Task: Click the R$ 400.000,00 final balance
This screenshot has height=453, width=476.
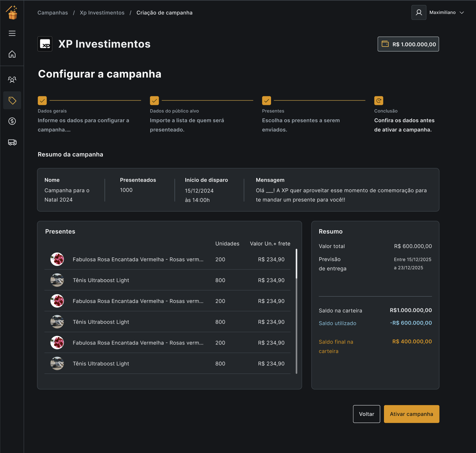Action: 412,341
